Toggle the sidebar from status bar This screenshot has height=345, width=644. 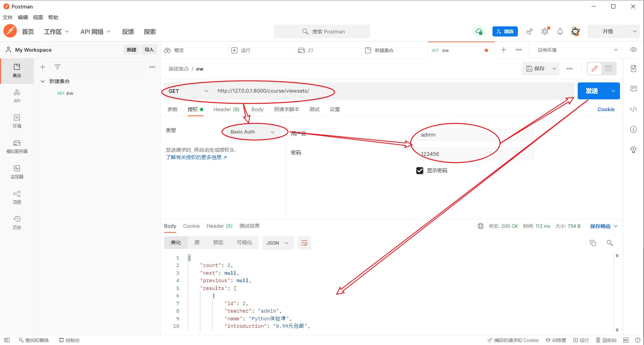click(7, 340)
